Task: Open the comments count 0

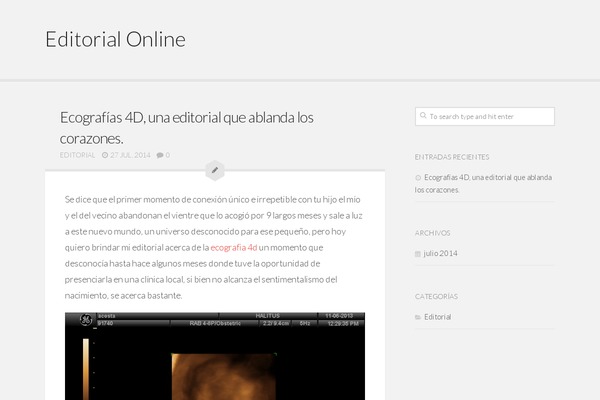Action: tap(168, 155)
